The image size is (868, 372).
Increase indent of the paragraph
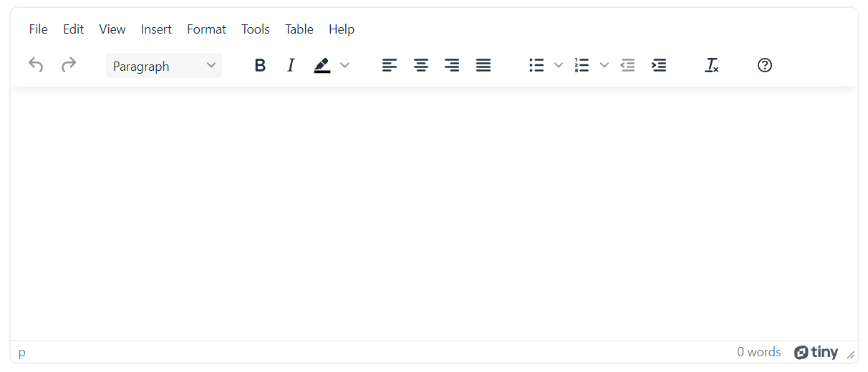point(659,65)
